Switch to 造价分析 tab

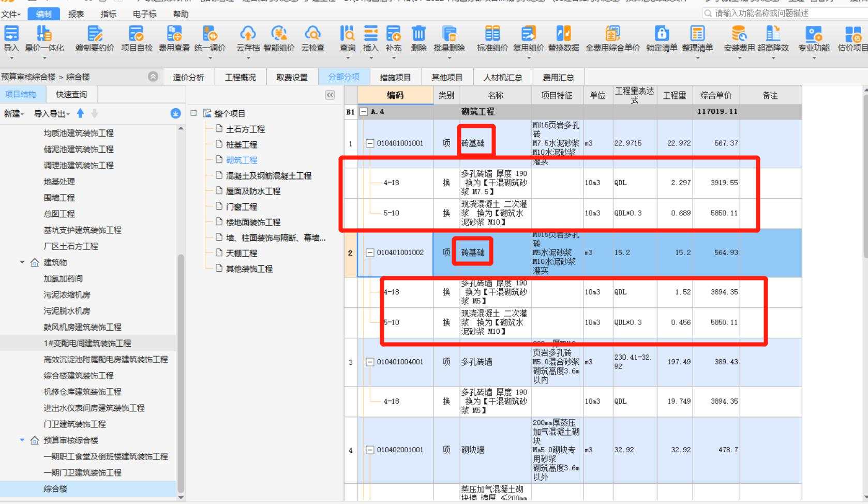coord(188,77)
